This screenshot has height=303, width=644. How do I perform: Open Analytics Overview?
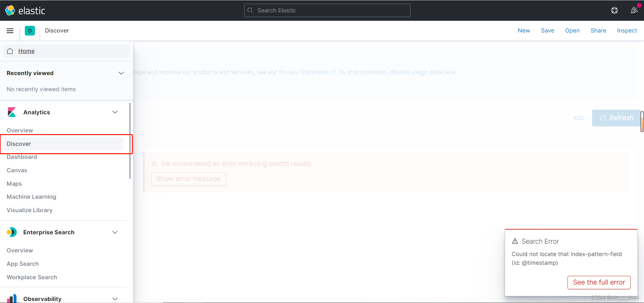coord(20,130)
